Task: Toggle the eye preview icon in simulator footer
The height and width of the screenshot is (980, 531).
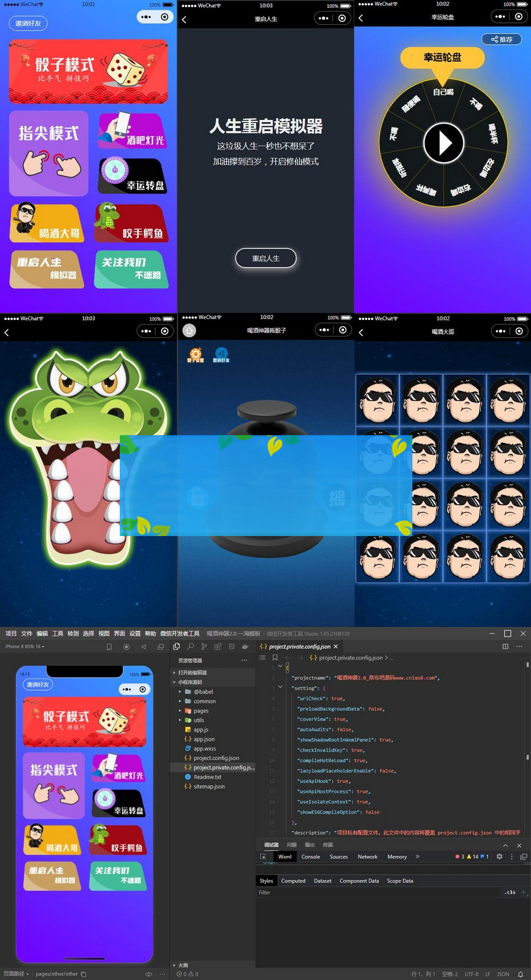Action: 149,974
